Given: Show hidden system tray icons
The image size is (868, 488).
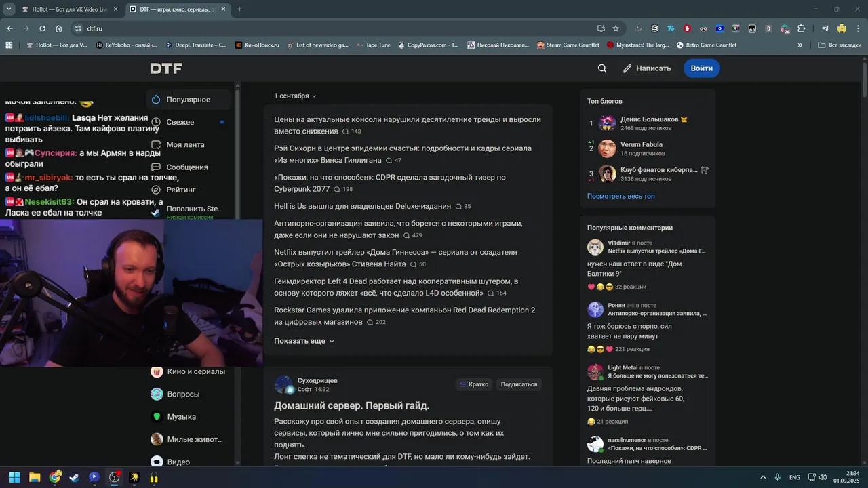Looking at the screenshot, I should [763, 477].
